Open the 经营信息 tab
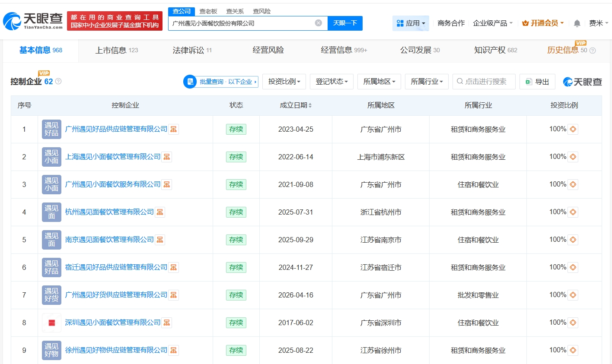Viewport: 612px width, 364px height. click(344, 51)
